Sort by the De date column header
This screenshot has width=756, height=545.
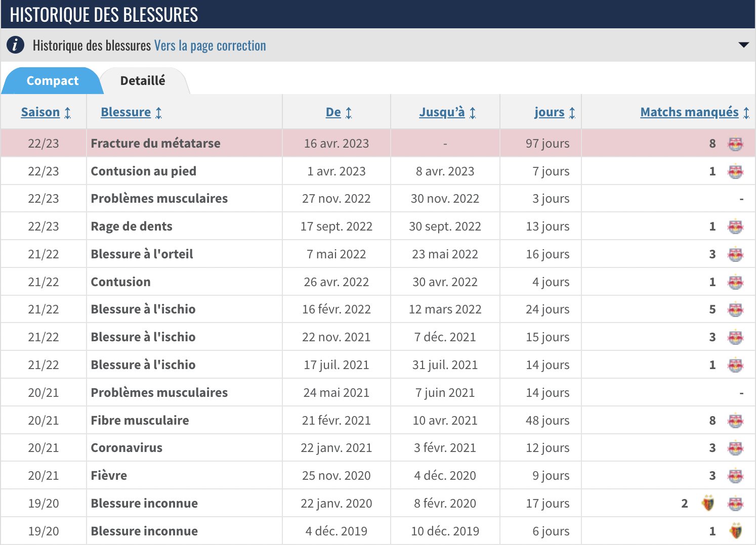(x=333, y=112)
